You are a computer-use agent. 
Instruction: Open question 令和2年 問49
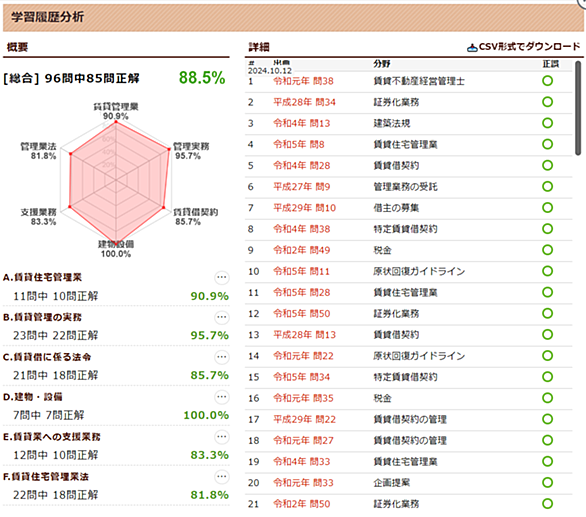[302, 250]
